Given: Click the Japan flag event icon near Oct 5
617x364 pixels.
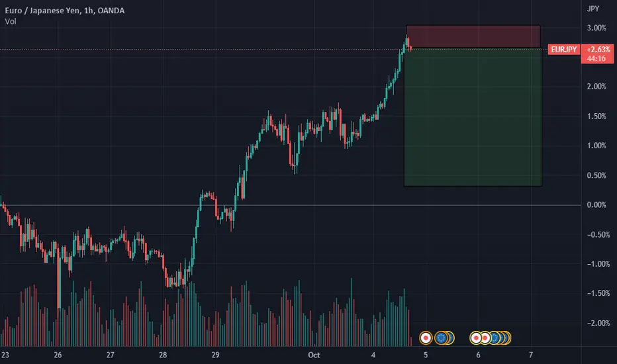Looking at the screenshot, I should 426,338.
